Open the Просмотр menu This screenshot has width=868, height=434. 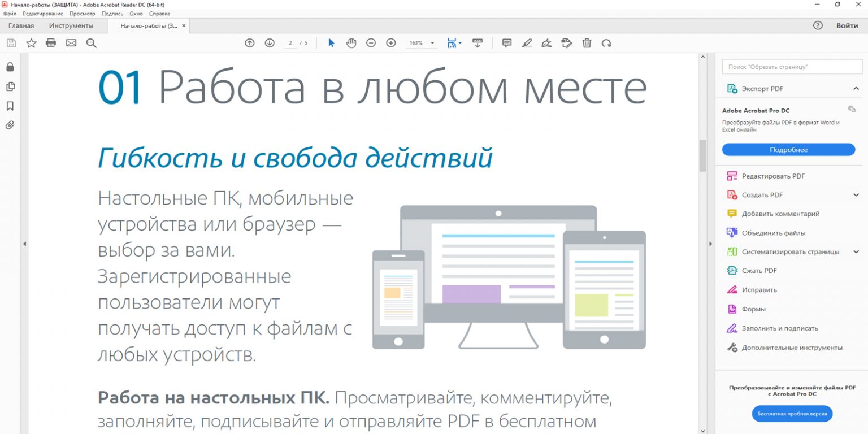(83, 13)
